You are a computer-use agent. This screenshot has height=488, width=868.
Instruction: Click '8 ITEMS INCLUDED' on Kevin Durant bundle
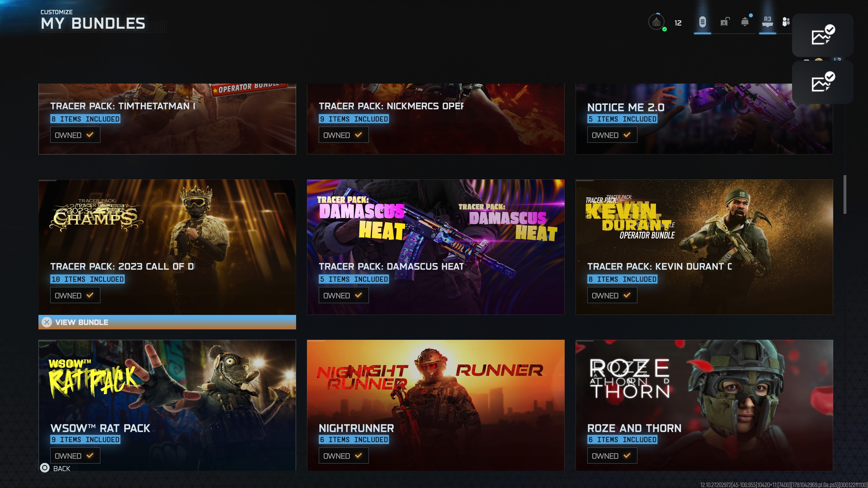click(622, 279)
